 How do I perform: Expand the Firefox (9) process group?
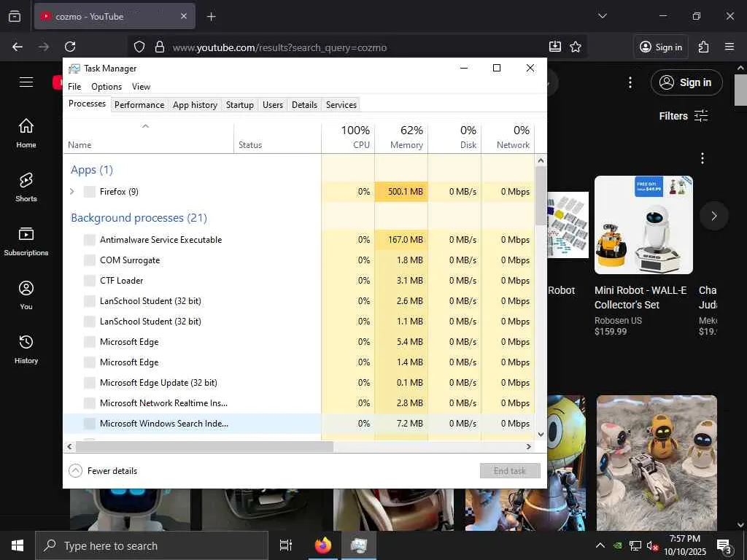tap(72, 192)
